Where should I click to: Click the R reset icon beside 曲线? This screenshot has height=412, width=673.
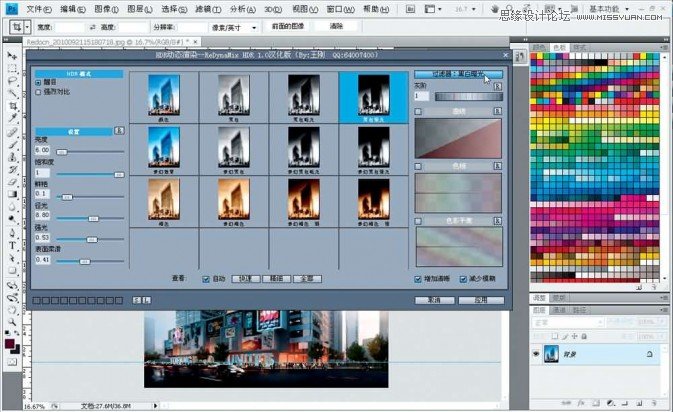tap(497, 111)
